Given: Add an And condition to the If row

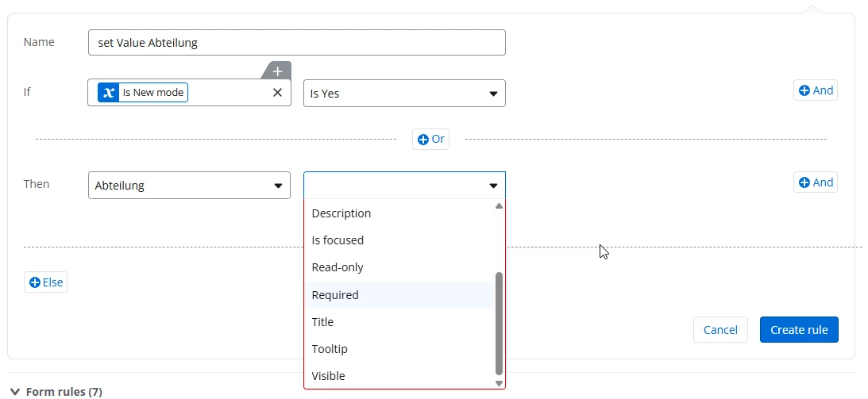Looking at the screenshot, I should [816, 90].
